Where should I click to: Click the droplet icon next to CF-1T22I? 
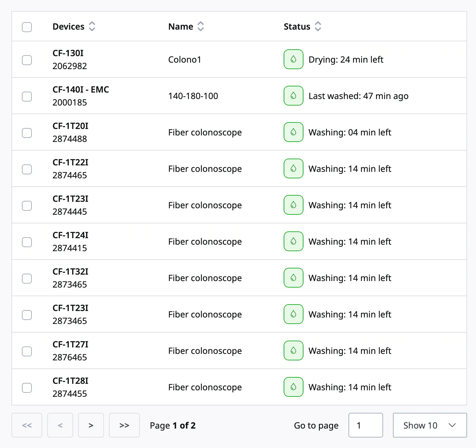point(293,168)
